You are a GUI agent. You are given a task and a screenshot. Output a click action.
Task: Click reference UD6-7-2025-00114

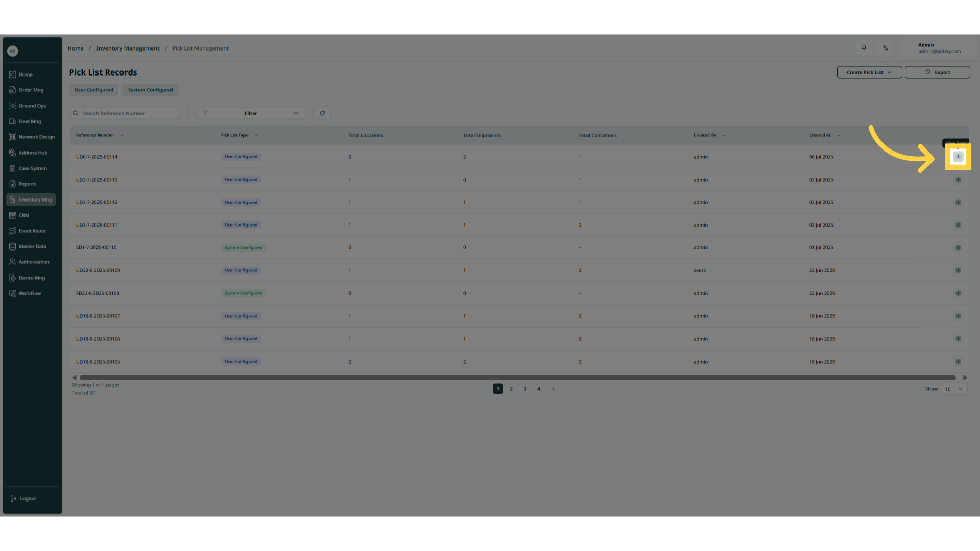[96, 157]
